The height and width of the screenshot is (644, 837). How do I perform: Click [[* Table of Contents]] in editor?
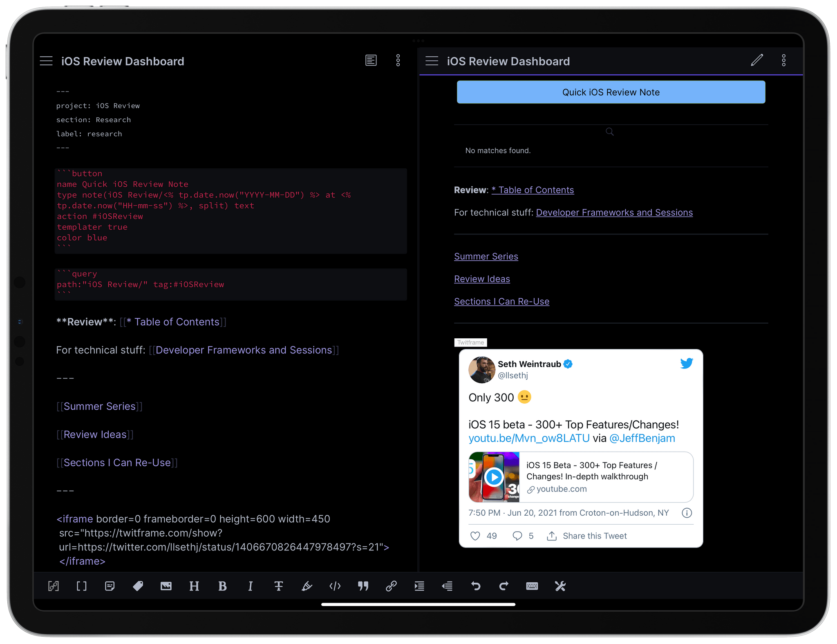[x=172, y=322]
